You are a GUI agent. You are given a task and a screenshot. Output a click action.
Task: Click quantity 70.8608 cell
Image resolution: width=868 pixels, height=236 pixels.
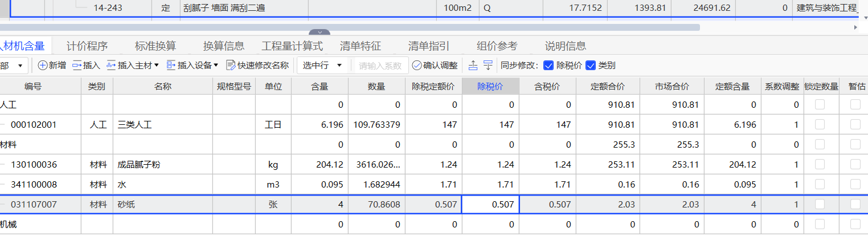[x=376, y=204]
